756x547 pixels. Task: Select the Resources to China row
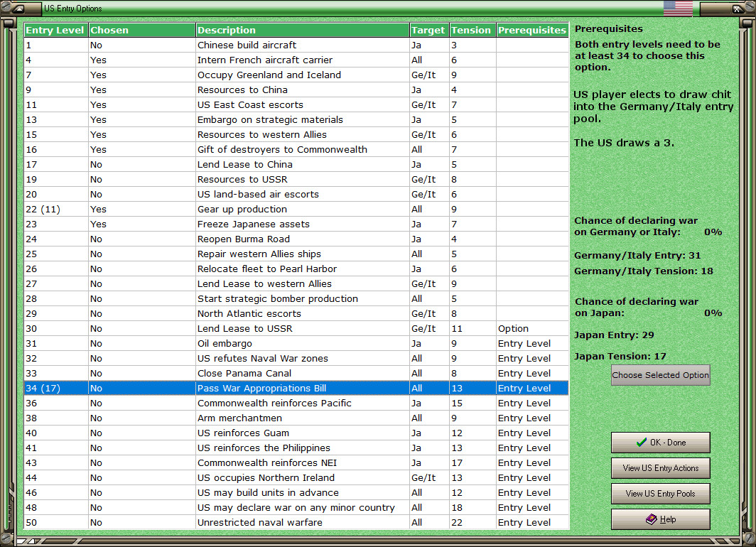(296, 90)
